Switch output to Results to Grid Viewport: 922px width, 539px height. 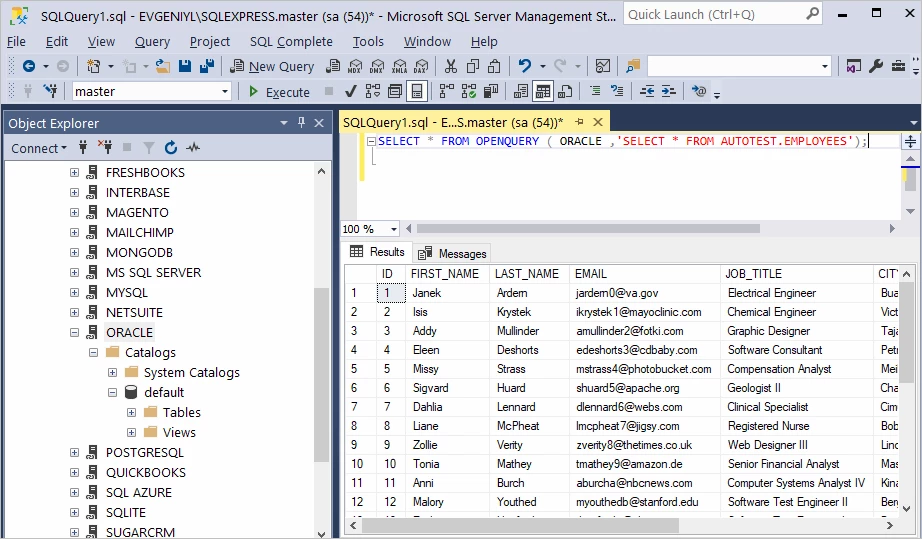[x=543, y=91]
